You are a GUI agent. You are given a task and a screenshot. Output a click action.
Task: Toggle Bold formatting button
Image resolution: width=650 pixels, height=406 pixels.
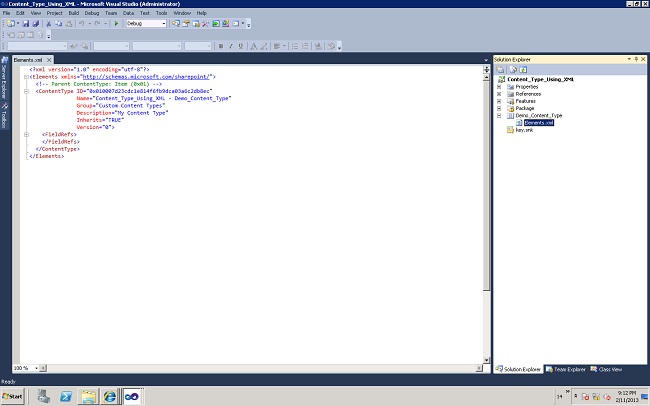click(221, 46)
